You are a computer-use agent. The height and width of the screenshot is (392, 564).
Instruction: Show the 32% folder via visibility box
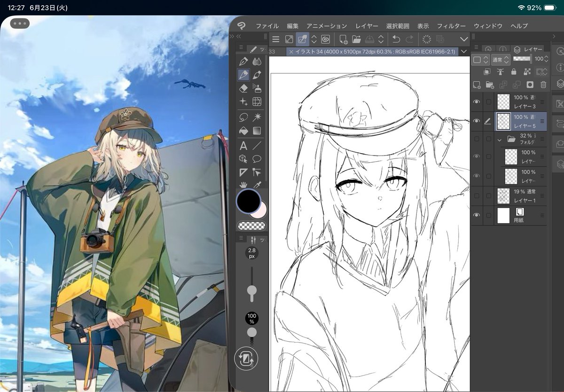[477, 139]
